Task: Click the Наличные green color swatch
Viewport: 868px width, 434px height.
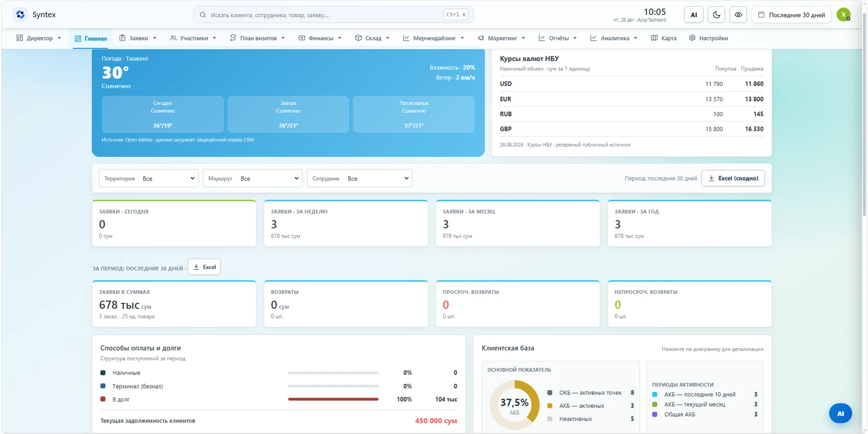Action: tap(103, 373)
